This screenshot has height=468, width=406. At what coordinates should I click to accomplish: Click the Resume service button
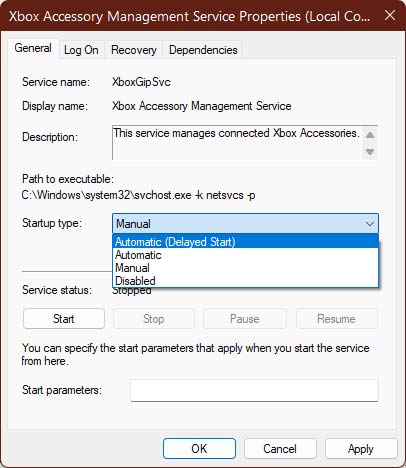[336, 319]
